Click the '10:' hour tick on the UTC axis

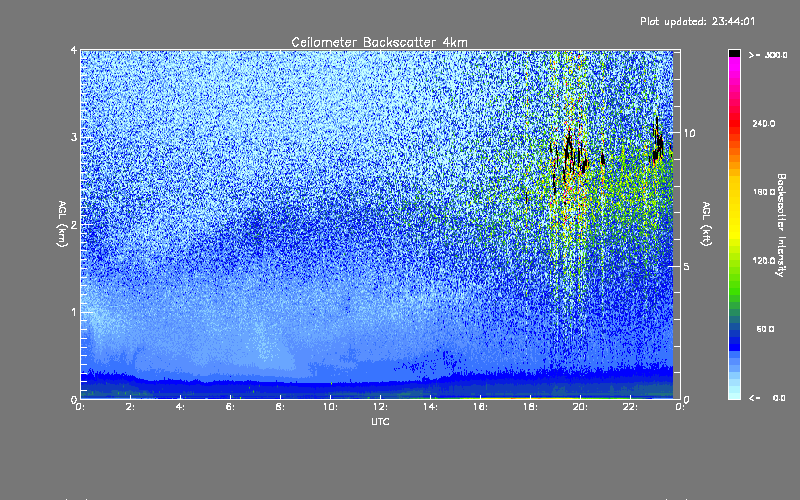330,407
